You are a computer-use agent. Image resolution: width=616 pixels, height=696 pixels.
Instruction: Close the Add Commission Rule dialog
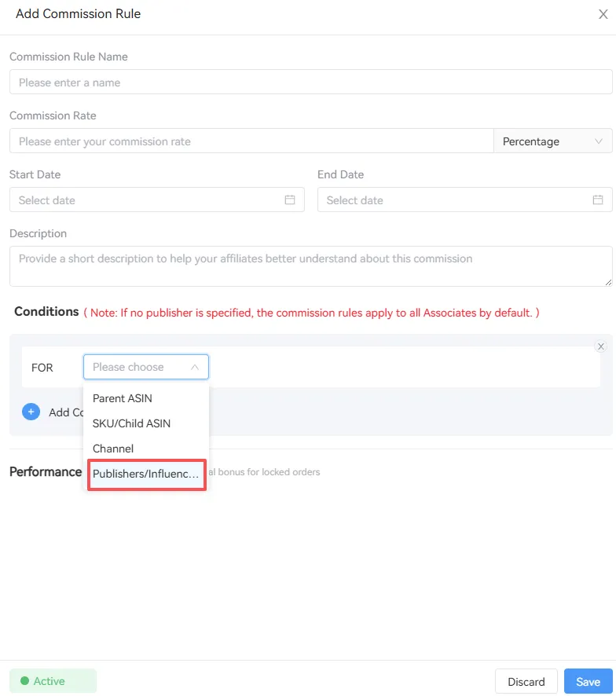[x=603, y=14]
